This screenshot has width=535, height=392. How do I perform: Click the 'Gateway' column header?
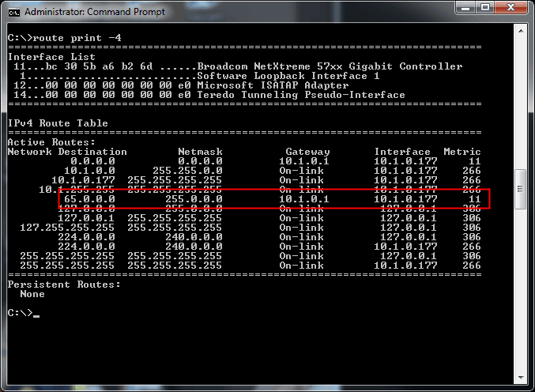point(307,152)
